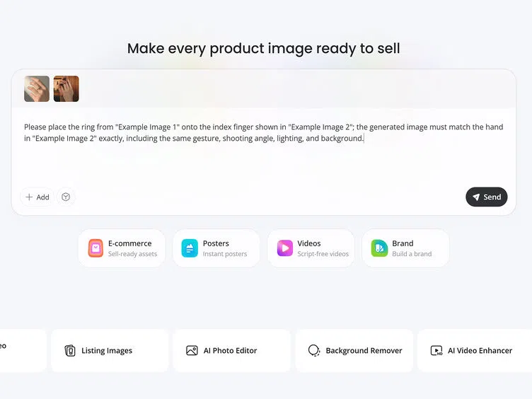Click the AI Video Enhancer HD icon
Screen dimensions: 532x399
click(436, 350)
